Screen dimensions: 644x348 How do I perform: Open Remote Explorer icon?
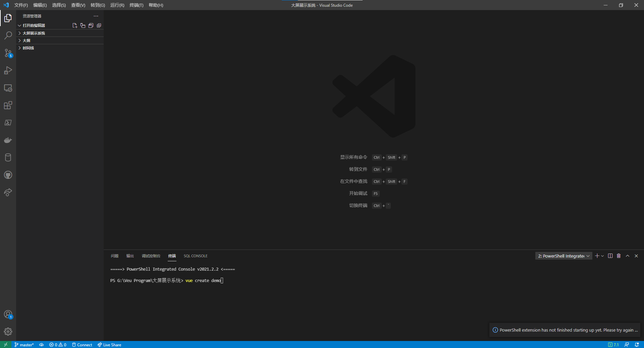coord(8,88)
